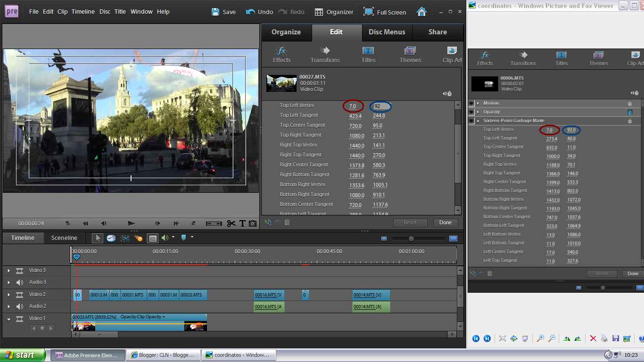The image size is (644, 362).
Task: Add default text with T icon
Action: click(243, 223)
